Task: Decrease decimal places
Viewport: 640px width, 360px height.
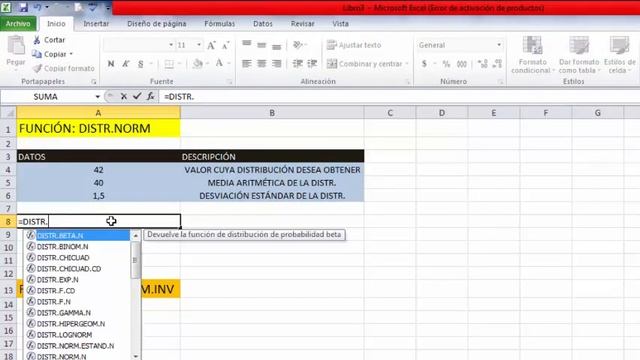Action: pyautogui.click(x=497, y=64)
